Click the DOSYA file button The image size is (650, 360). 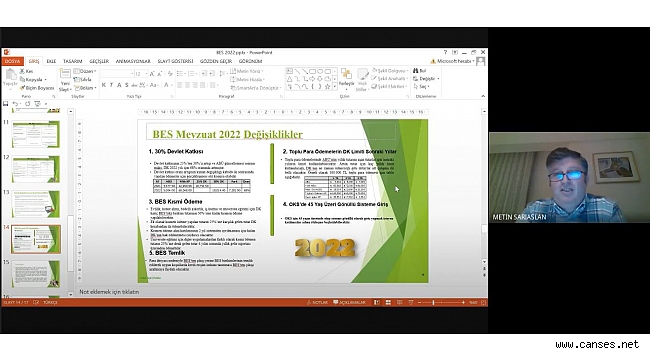click(x=12, y=61)
